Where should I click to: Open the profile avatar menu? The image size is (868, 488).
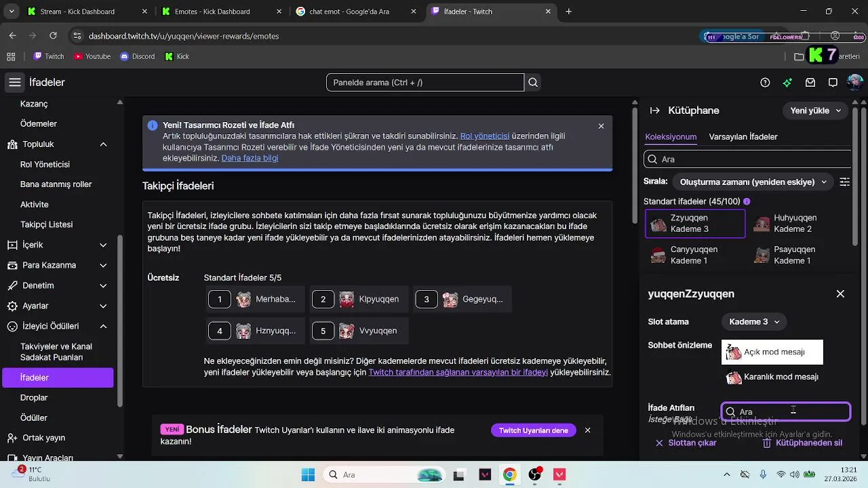pyautogui.click(x=855, y=83)
